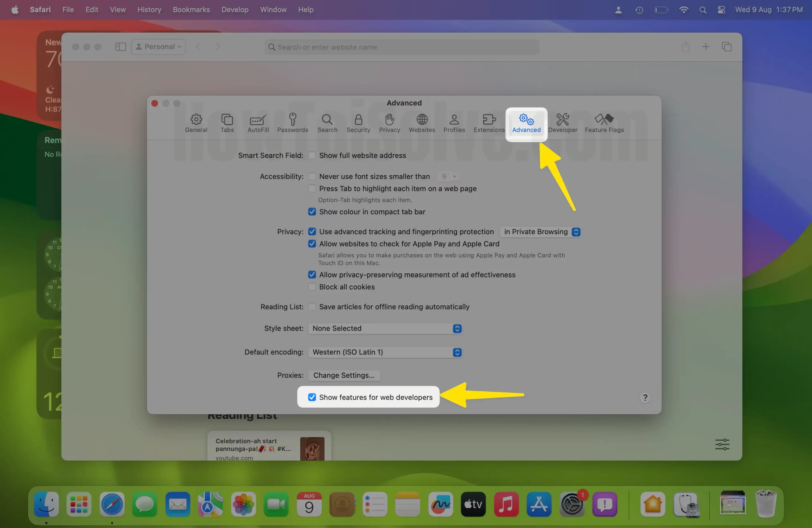Open the Safari tab overview icon
This screenshot has width=812, height=528.
[x=726, y=47]
